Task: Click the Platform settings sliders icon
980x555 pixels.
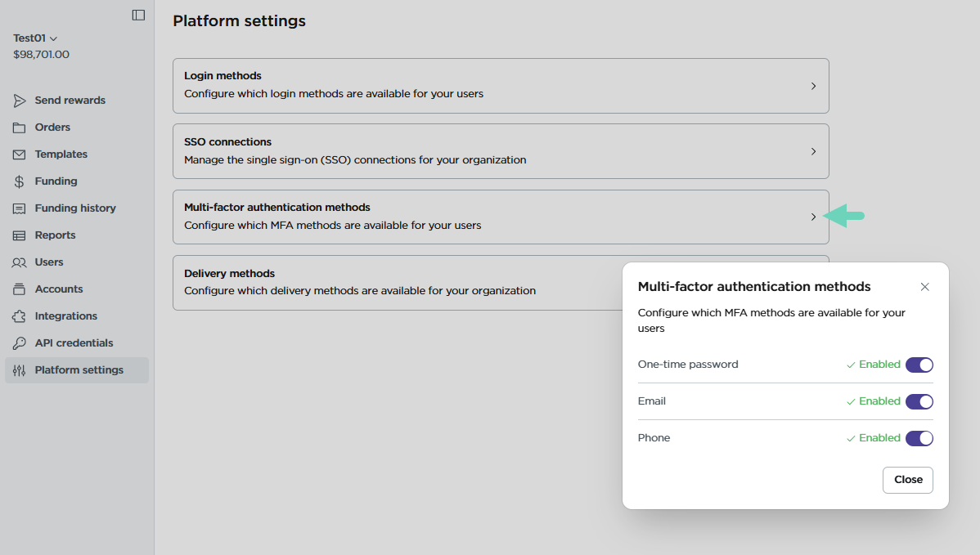Action: point(20,370)
